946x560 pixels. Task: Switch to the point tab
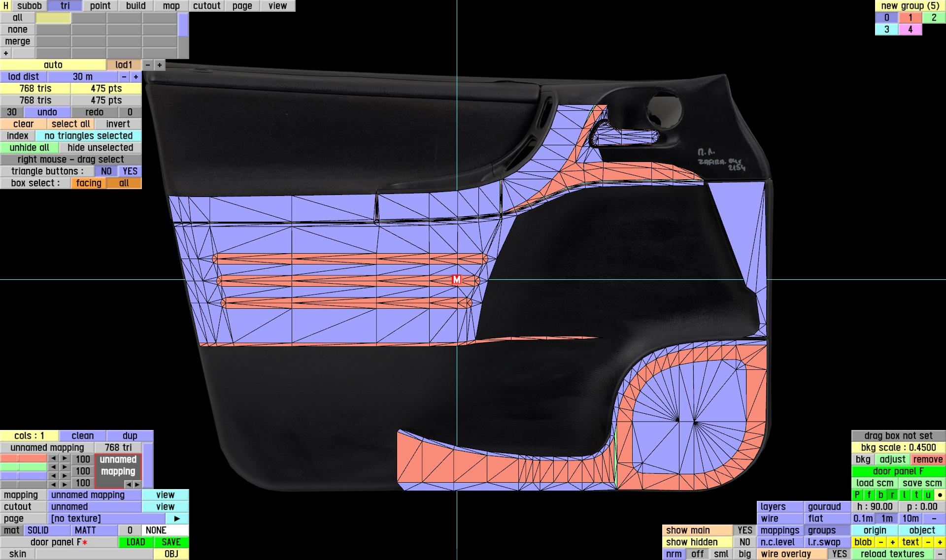pyautogui.click(x=100, y=6)
